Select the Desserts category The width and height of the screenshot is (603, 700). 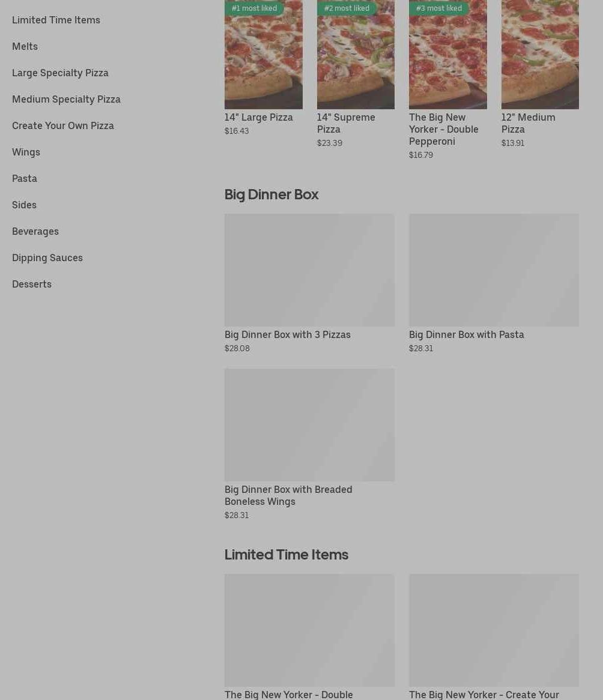[x=32, y=284]
